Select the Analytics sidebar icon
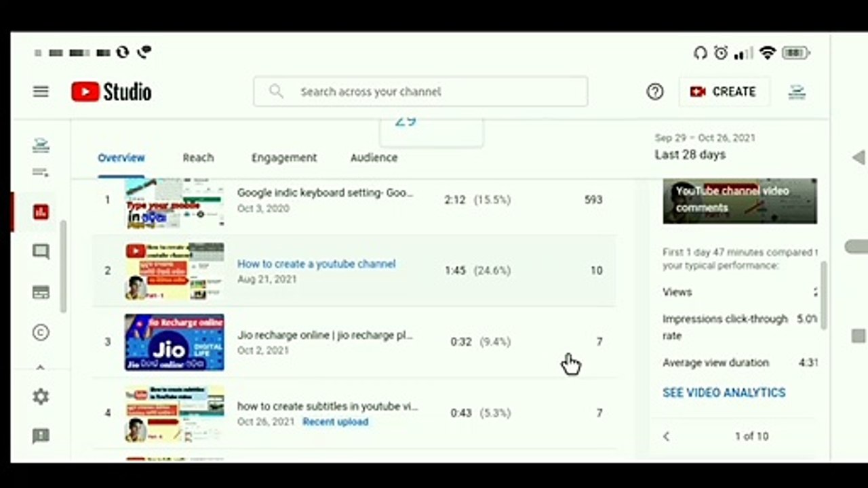868x488 pixels. coord(41,212)
